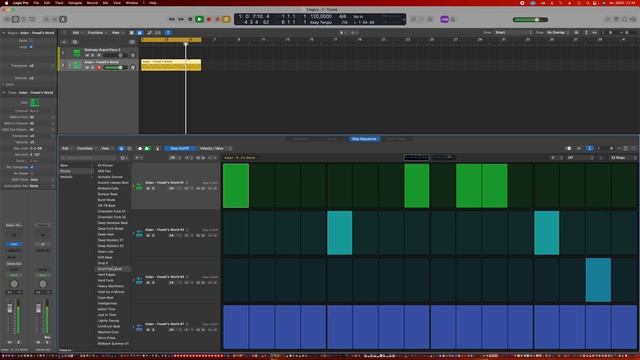This screenshot has height=360, width=640.
Task: Toggle the Pattern Browser button in the Step Sequencer
Action: pos(121,148)
